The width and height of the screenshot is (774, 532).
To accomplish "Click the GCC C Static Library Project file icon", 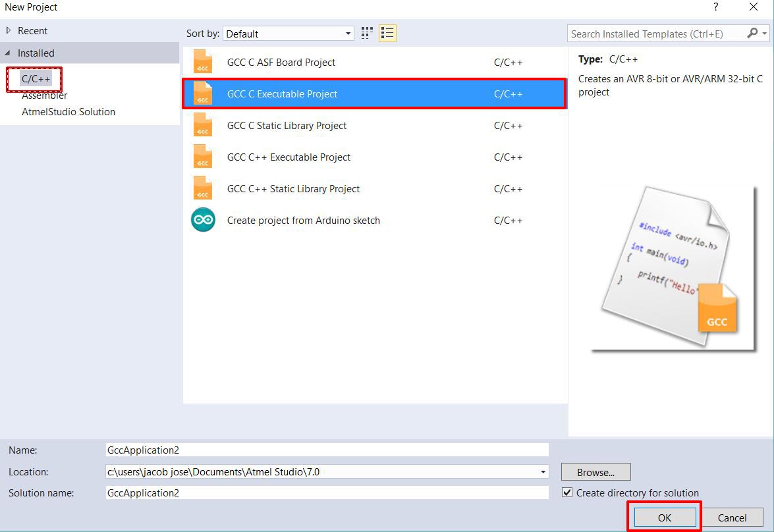I will pyautogui.click(x=202, y=125).
